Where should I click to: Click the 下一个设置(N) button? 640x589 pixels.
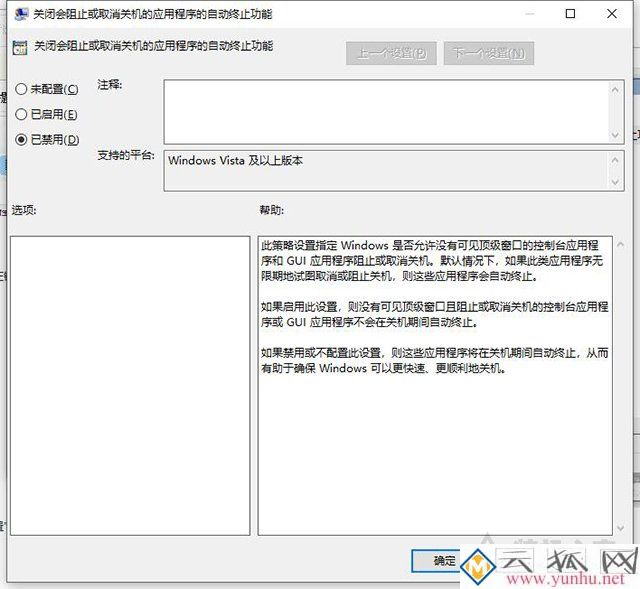tap(489, 53)
